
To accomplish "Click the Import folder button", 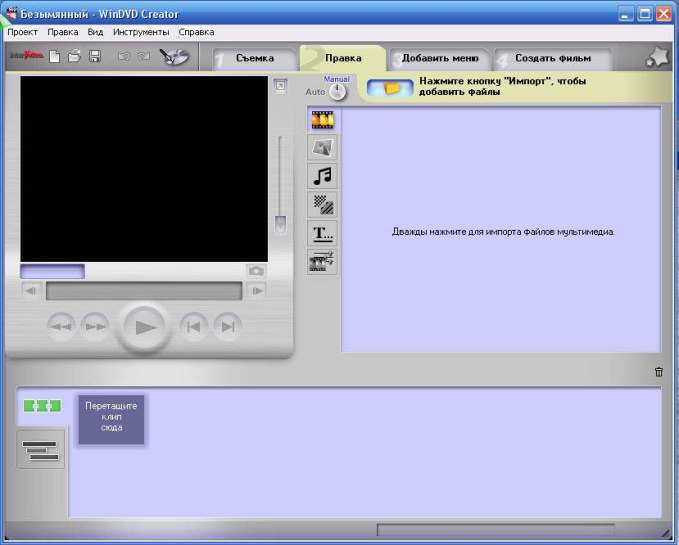I will point(390,88).
